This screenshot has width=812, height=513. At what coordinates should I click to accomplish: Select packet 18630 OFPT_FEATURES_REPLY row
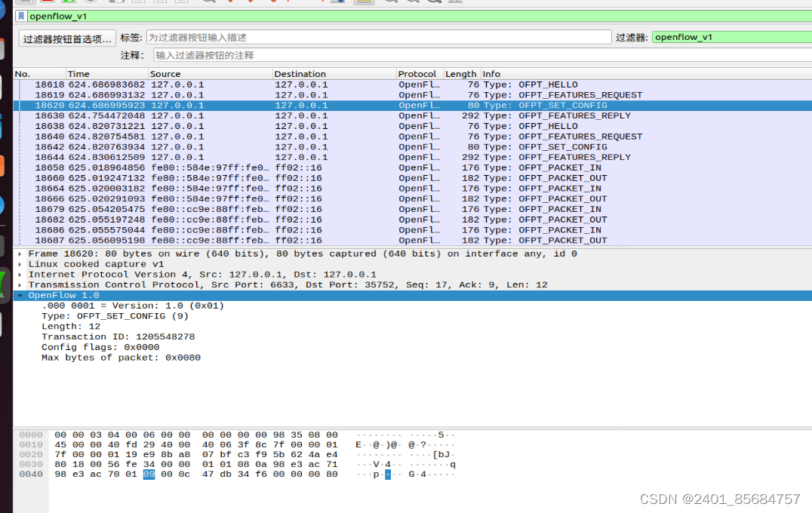pyautogui.click(x=226, y=115)
